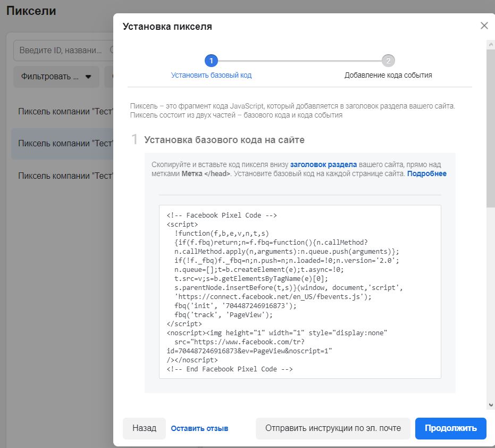The image size is (495, 448).
Task: Click inside the Facebook Pixel code box
Action: point(300,292)
